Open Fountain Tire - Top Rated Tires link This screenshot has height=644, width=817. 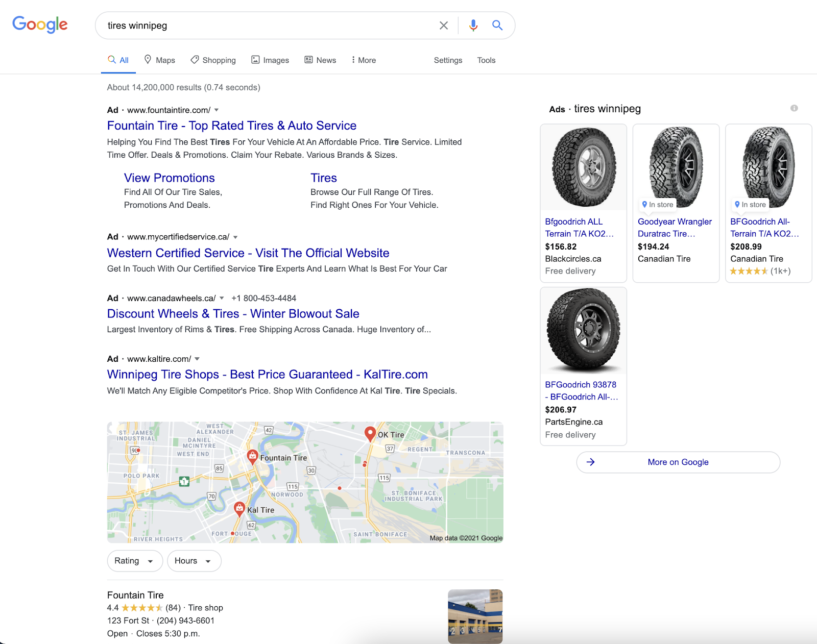(x=232, y=126)
